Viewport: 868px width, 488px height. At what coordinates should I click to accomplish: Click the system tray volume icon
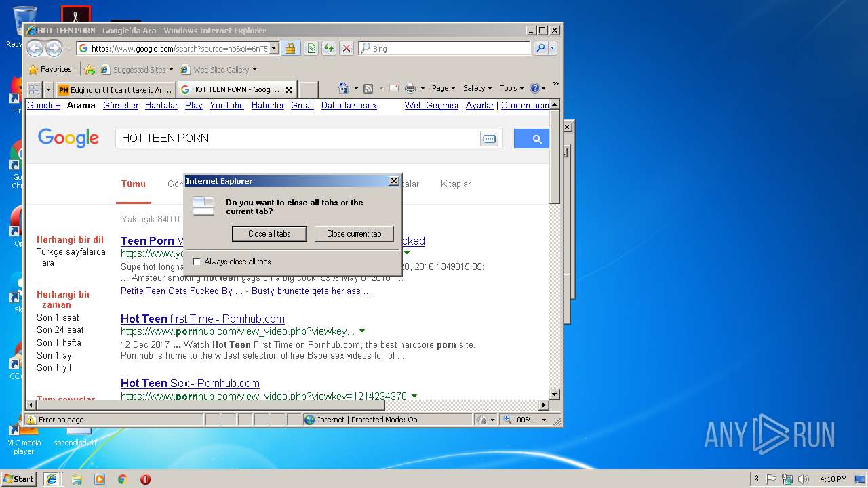point(804,479)
